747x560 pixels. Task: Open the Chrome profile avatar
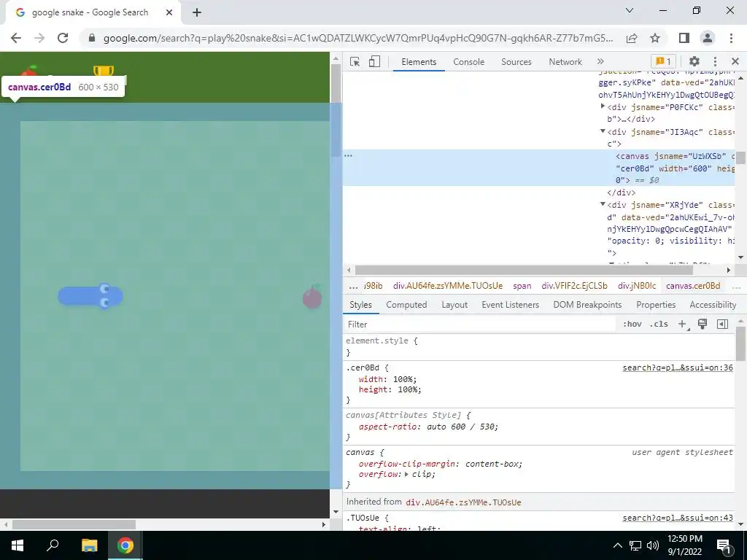click(708, 38)
